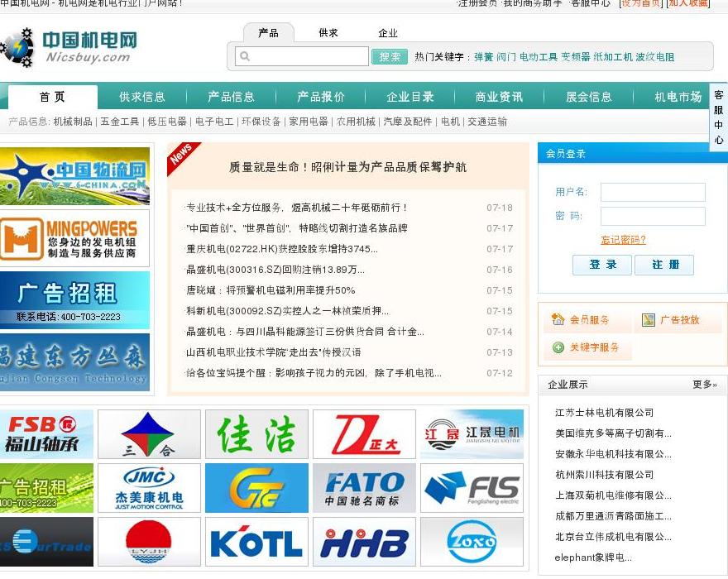The width and height of the screenshot is (728, 579).
Task: Click hot keyword 弹簧
Action: click(483, 56)
